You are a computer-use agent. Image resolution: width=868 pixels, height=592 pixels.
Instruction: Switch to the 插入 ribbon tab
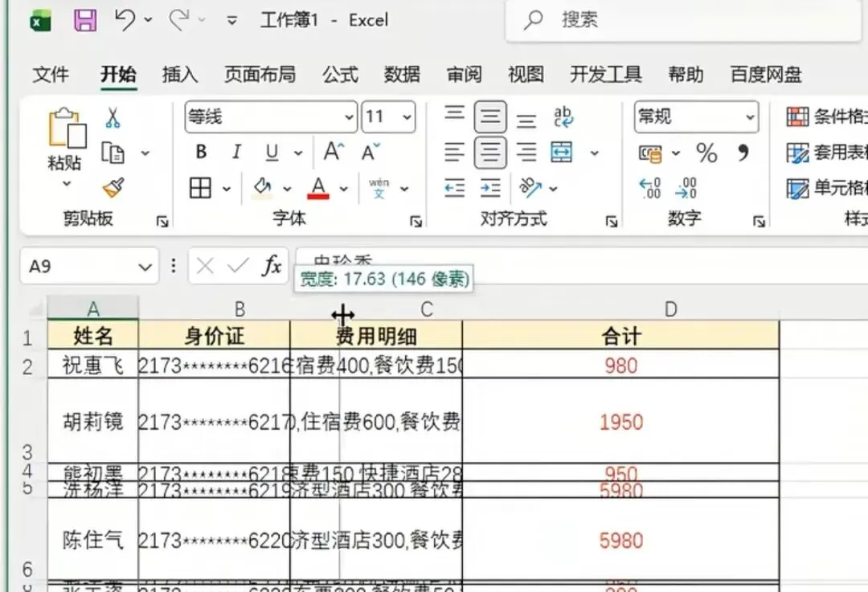coord(180,74)
